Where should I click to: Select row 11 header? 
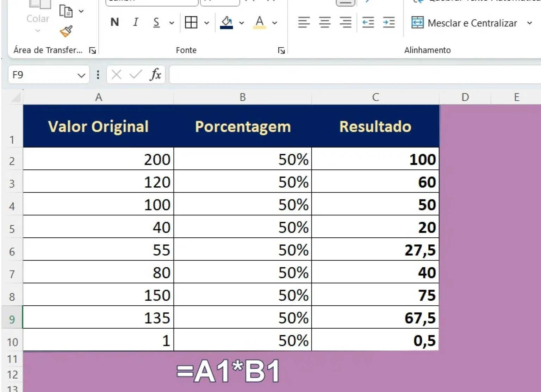click(x=12, y=359)
